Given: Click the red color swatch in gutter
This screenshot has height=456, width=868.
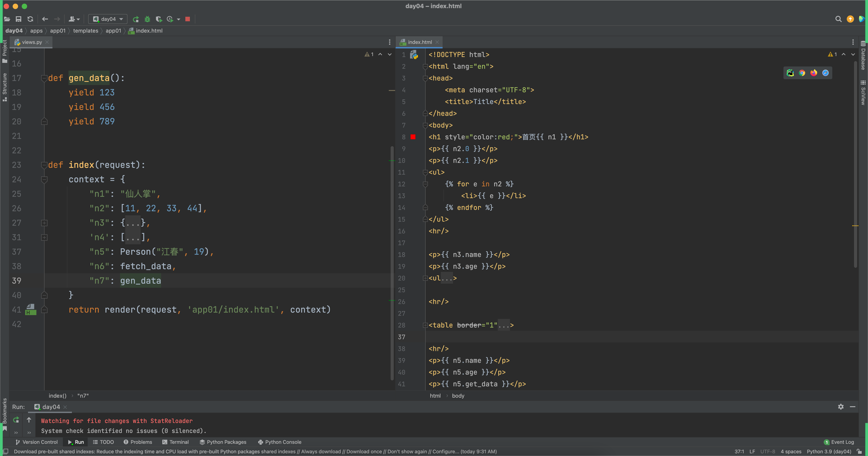Looking at the screenshot, I should (x=413, y=137).
